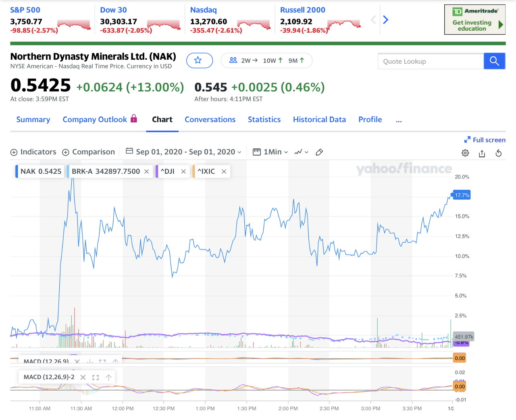The image size is (516, 420).
Task: Open the Indicators menu
Action: 33,152
